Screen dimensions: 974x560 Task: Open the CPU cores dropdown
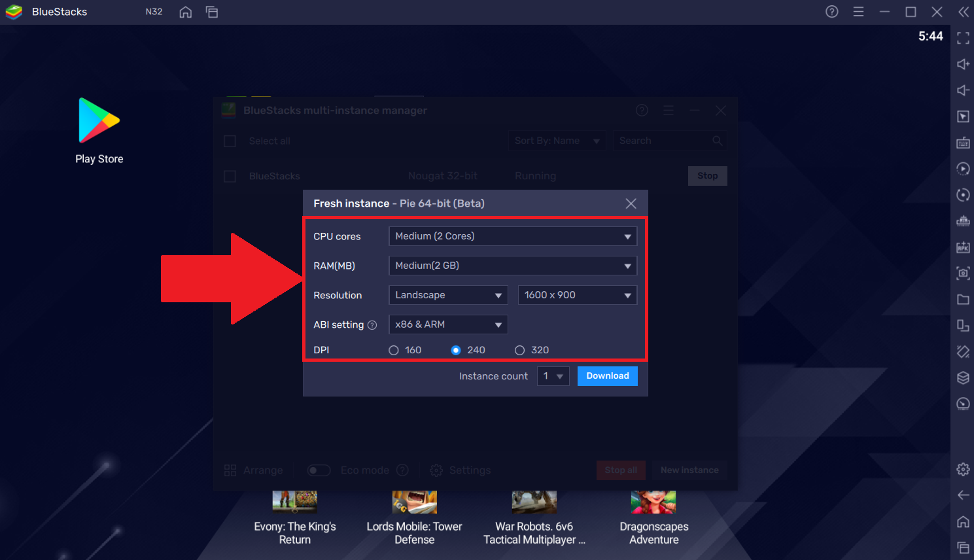click(513, 236)
